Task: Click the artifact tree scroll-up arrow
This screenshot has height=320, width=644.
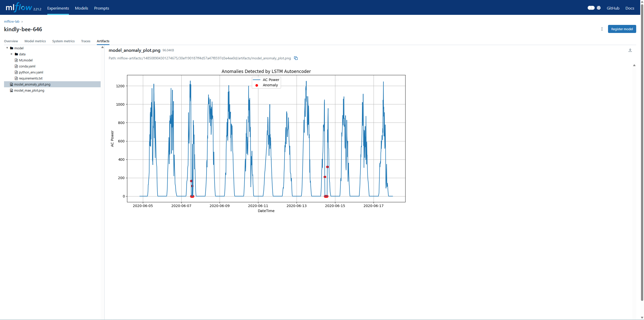Action: pos(102,47)
